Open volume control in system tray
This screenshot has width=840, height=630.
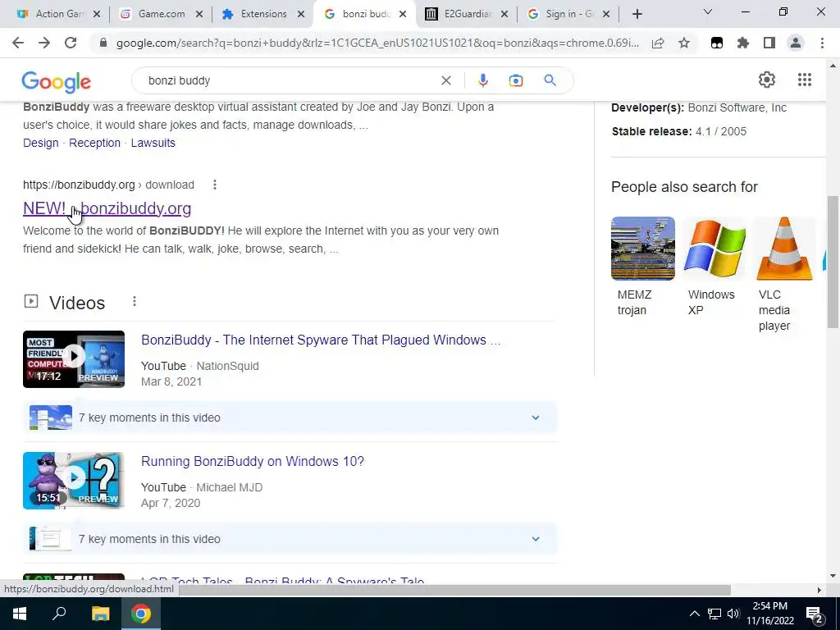pos(733,614)
